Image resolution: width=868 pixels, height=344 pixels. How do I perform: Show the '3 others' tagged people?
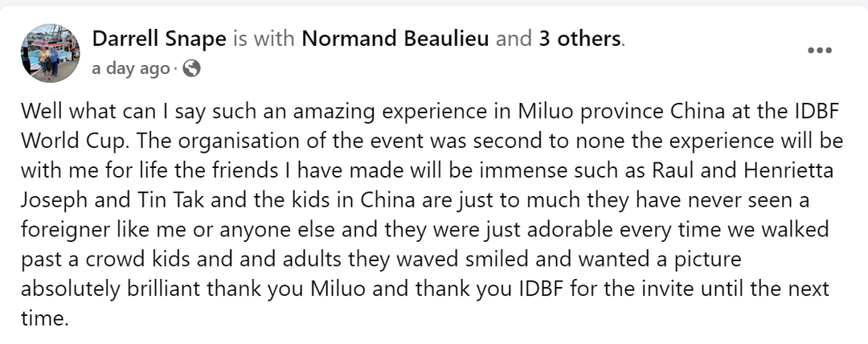point(579,39)
